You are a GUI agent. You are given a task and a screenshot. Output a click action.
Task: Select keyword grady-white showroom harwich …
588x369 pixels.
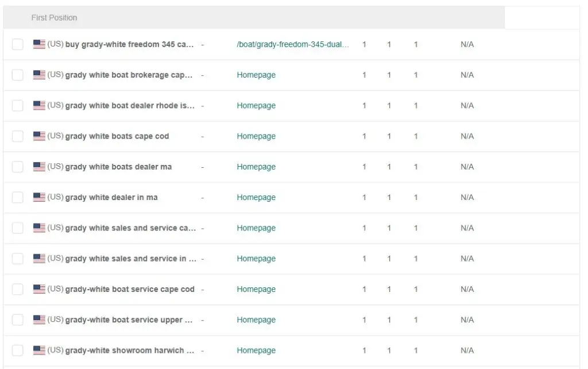tap(130, 350)
